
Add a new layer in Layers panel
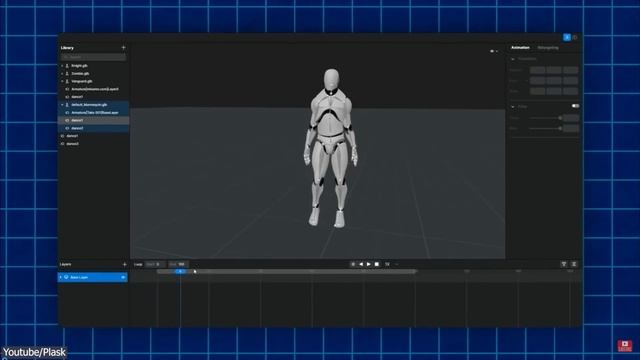point(124,264)
